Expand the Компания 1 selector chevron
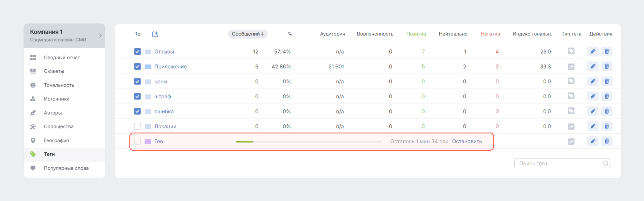 100,36
